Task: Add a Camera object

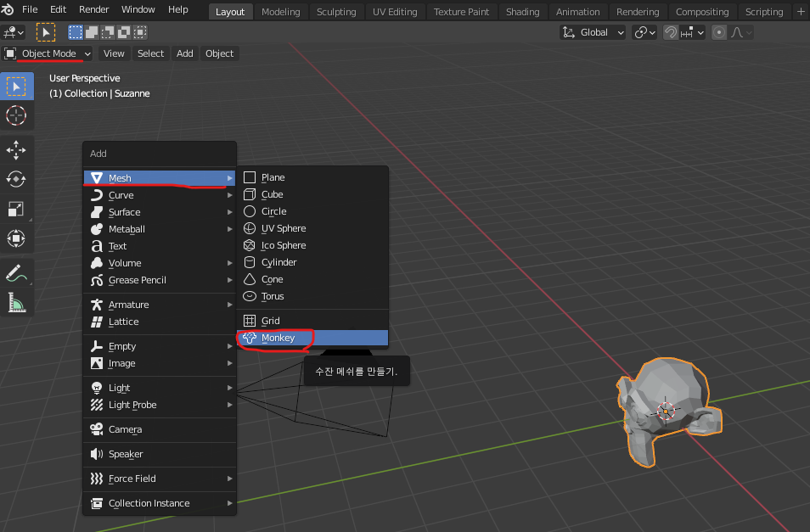Action: coord(160,429)
